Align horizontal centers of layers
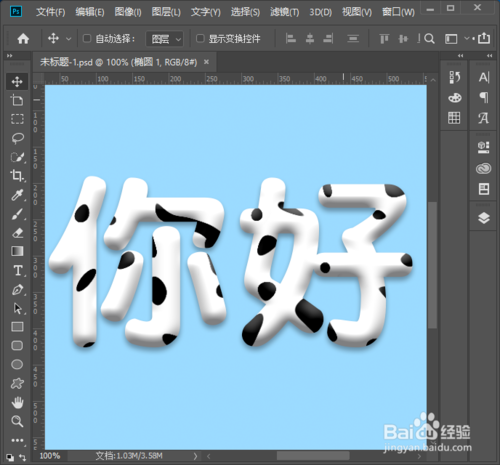This screenshot has width=500, height=465. click(x=310, y=39)
